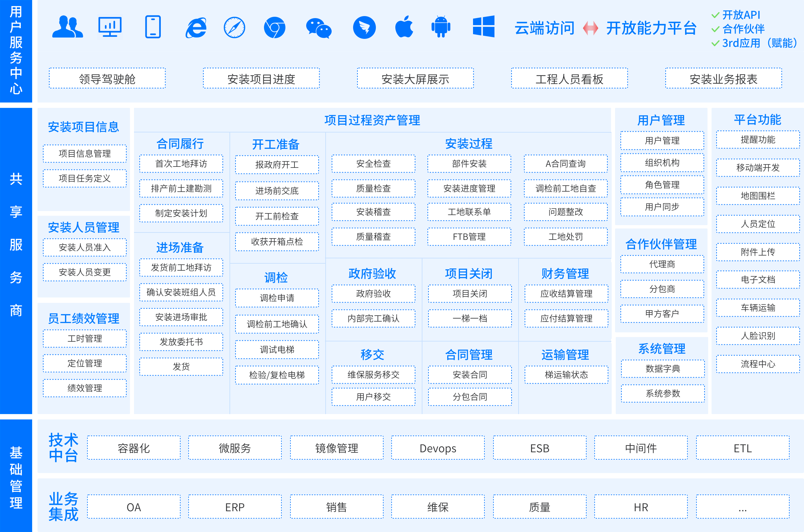This screenshot has width=804, height=532.
Task: Click 梯运输状态 box
Action: (x=566, y=375)
